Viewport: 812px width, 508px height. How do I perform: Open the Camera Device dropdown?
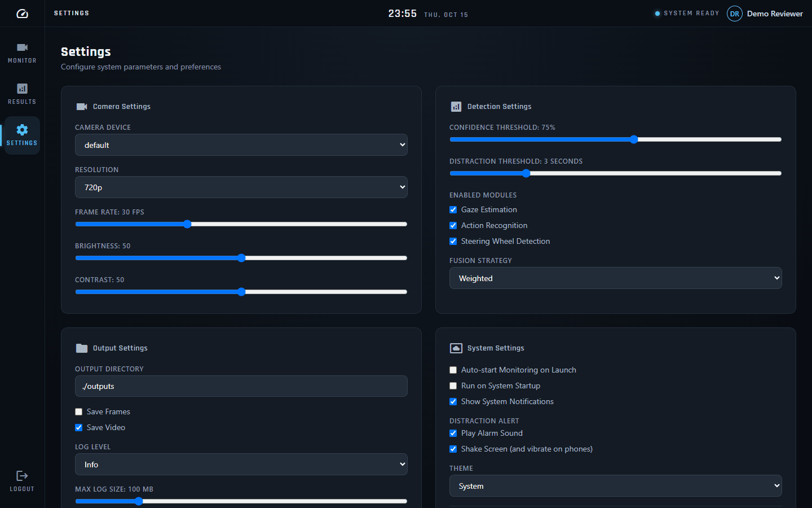pos(241,145)
